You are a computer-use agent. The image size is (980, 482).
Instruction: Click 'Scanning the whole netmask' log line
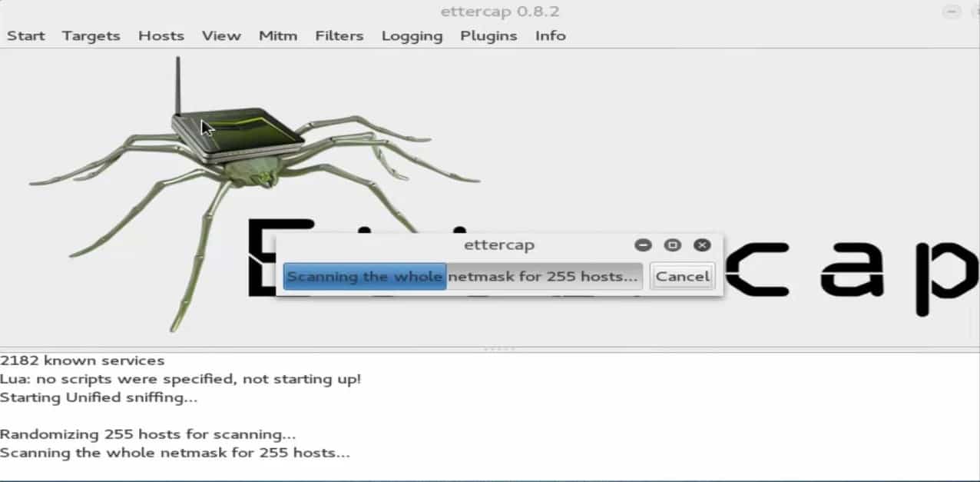tap(175, 453)
